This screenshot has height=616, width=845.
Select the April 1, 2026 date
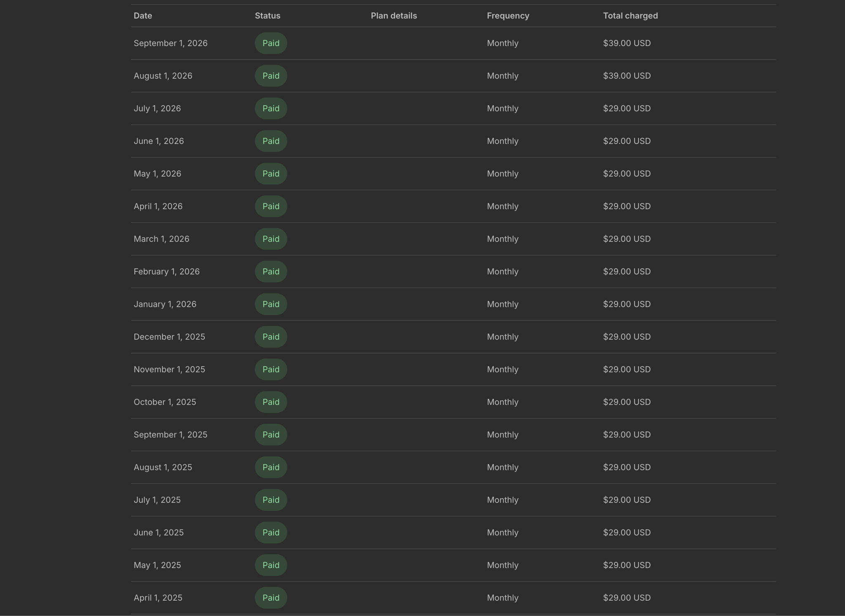click(158, 206)
